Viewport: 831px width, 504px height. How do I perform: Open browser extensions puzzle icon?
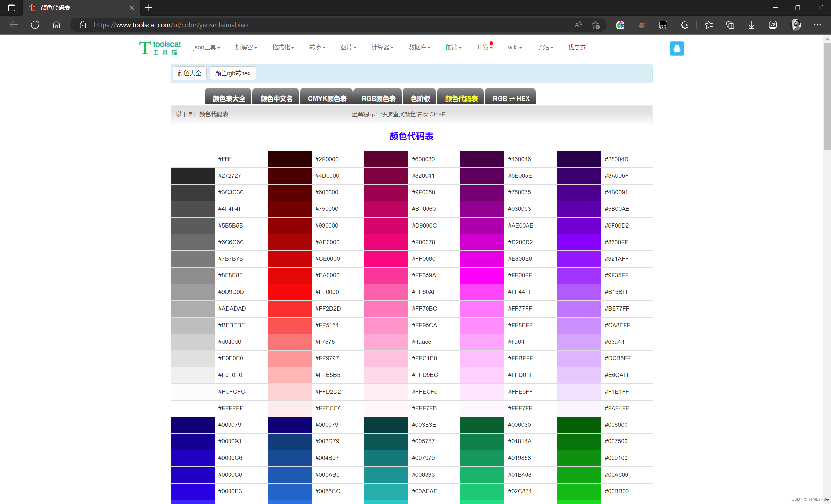click(685, 25)
